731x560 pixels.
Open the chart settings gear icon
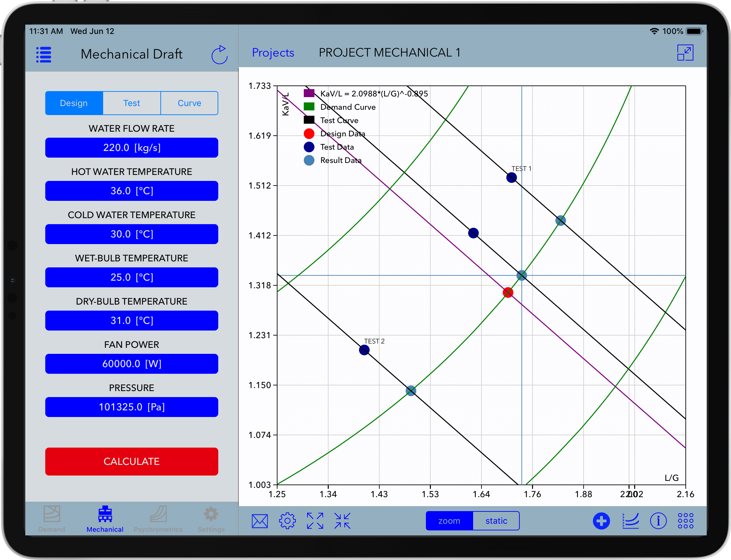287,520
